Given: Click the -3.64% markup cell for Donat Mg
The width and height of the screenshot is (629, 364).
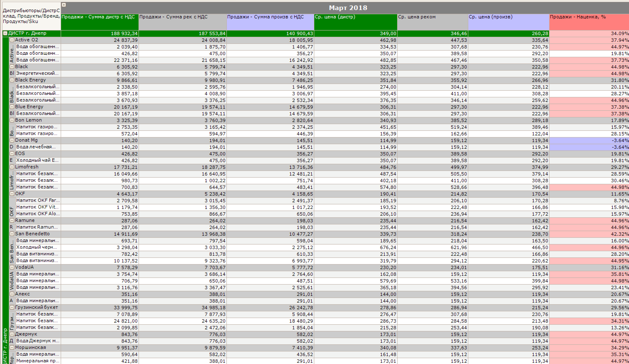Looking at the screenshot, I should tap(589, 140).
